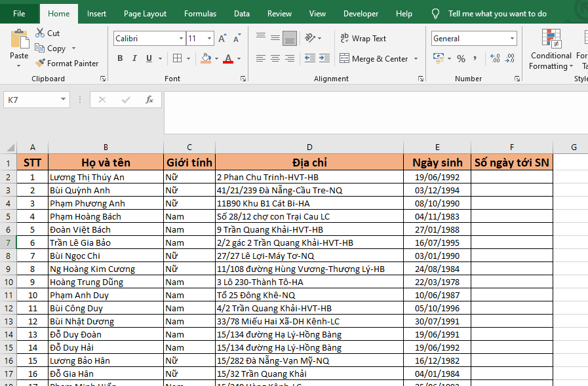Click the Percent Style icon
This screenshot has width=588, height=386.
click(x=461, y=59)
